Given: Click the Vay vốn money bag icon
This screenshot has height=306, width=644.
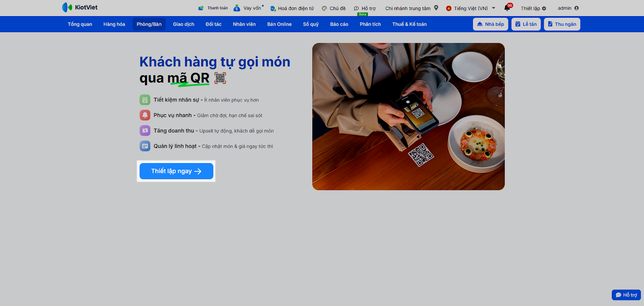Looking at the screenshot, I should [237, 8].
